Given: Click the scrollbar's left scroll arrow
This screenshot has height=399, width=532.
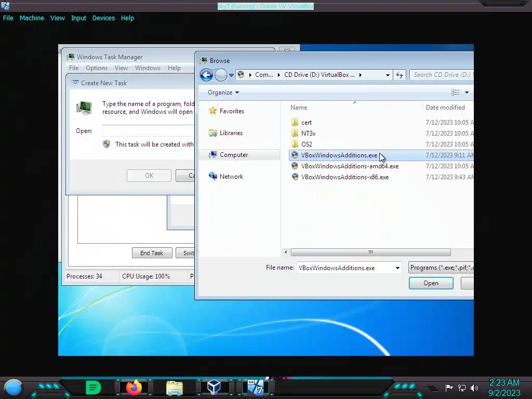Looking at the screenshot, I should [286, 252].
